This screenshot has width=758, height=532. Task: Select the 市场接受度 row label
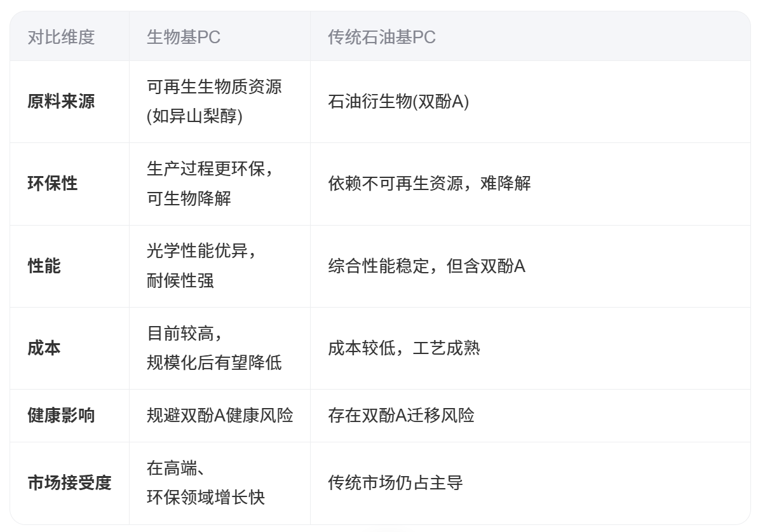69,483
